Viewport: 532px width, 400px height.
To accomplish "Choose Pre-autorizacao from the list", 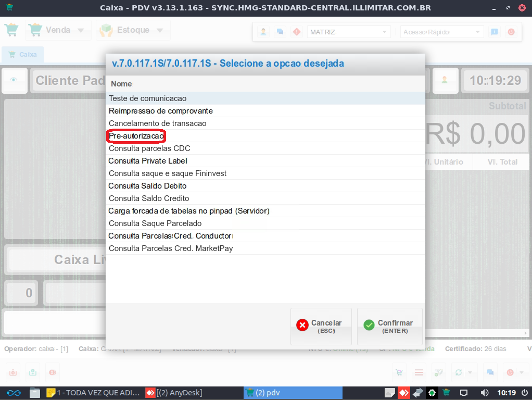I will tap(136, 136).
